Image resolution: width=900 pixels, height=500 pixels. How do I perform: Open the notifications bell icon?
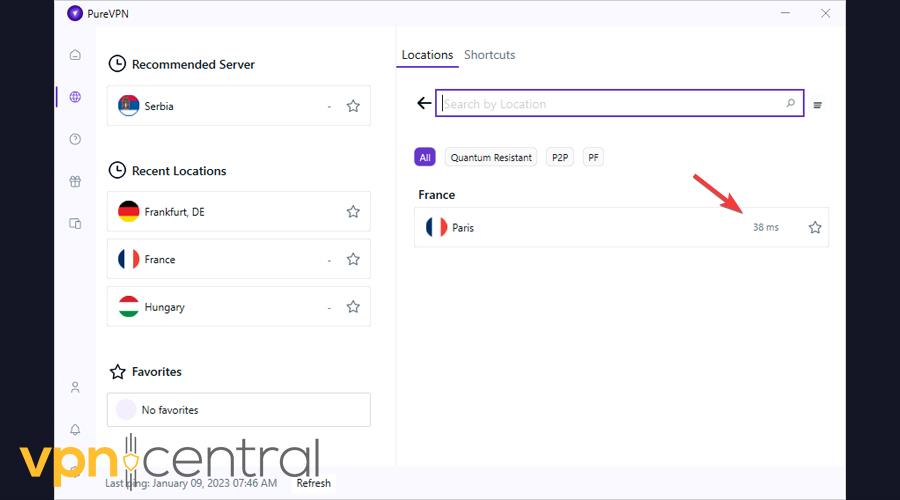click(75, 429)
